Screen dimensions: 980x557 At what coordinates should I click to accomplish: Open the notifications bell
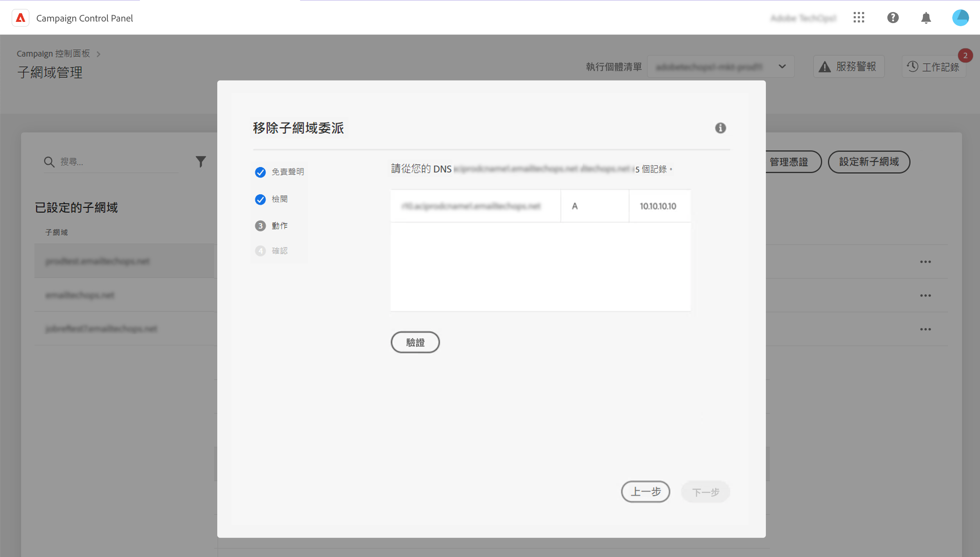(x=926, y=18)
